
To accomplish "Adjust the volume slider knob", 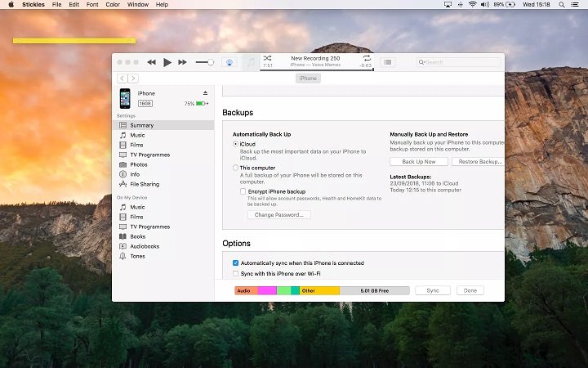I will pyautogui.click(x=211, y=62).
